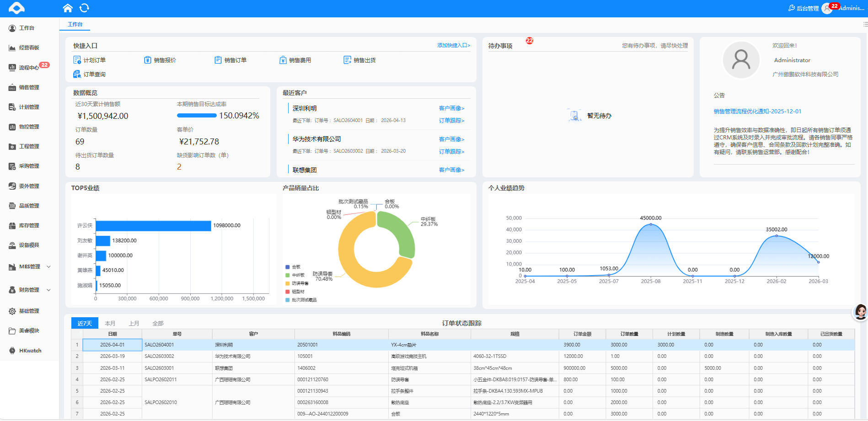This screenshot has width=868, height=421.
Task: Open 库存管理 in the sidebar
Action: tap(29, 225)
